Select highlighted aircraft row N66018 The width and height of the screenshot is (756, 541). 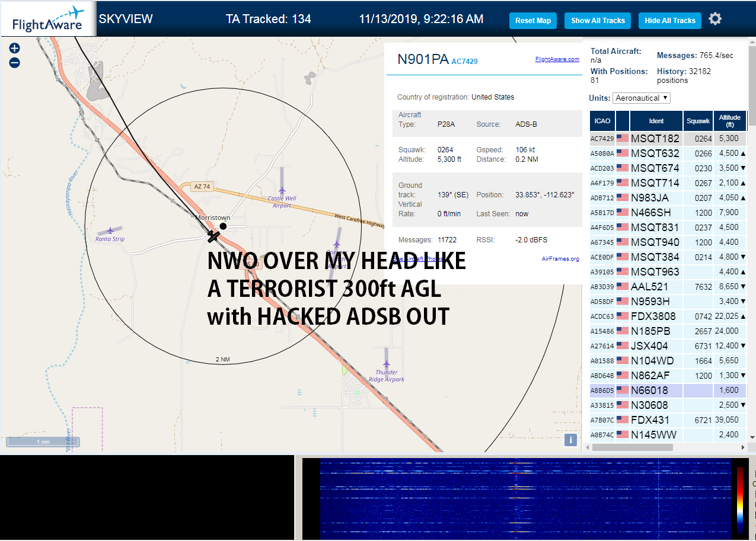[668, 390]
